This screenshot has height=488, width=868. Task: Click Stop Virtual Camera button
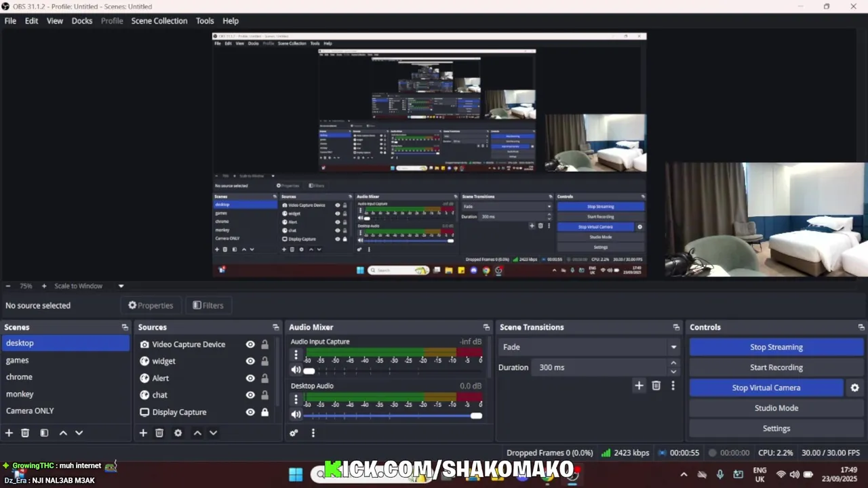[766, 388]
